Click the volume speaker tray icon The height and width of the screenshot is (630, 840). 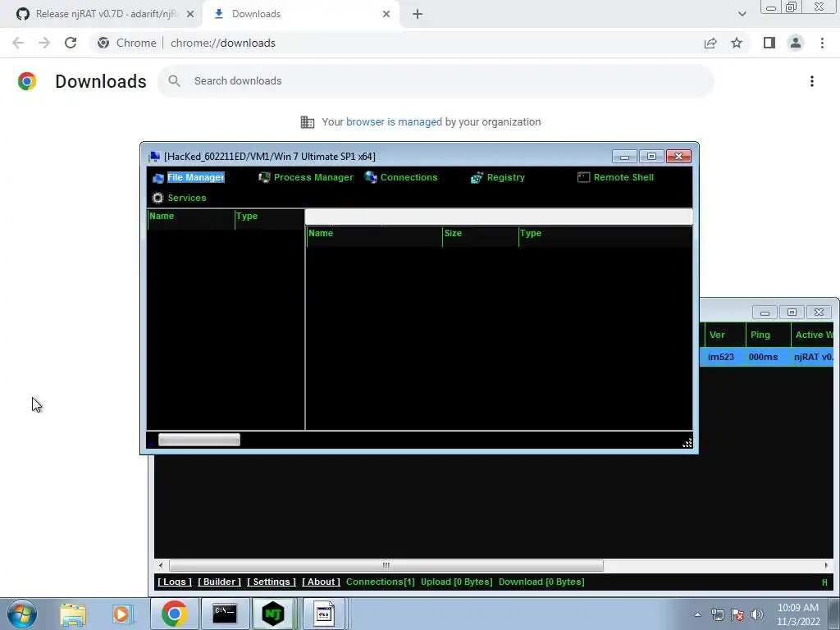[x=756, y=614]
